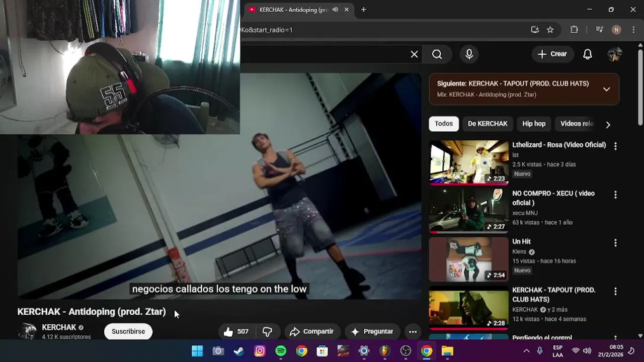Open Steam from the taskbar
The width and height of the screenshot is (644, 362).
click(239, 351)
